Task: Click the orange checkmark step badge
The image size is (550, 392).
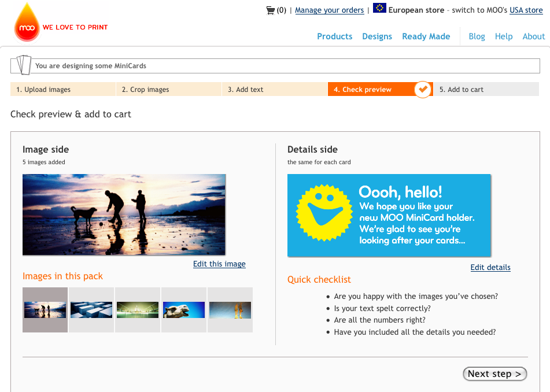Action: tap(423, 89)
